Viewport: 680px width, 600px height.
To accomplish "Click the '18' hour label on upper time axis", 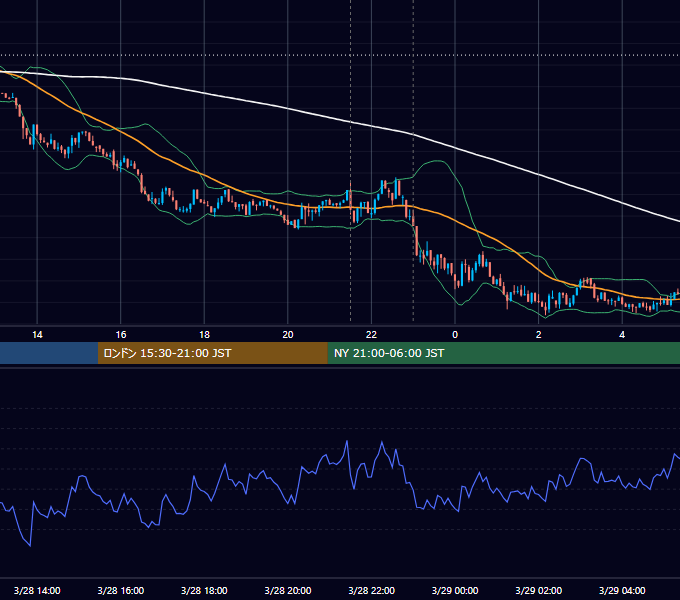I will (204, 335).
